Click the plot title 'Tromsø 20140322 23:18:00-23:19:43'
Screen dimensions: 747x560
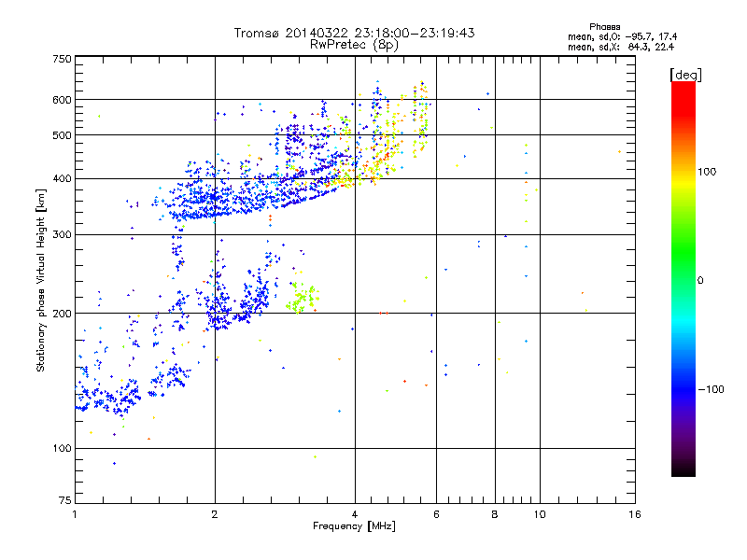pyautogui.click(x=354, y=33)
